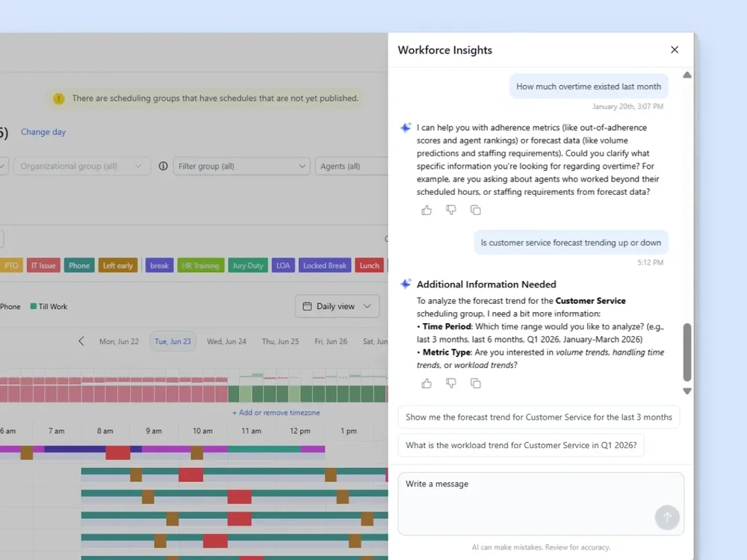This screenshot has width=747, height=560.
Task: Click the 10 am timeline label
Action: click(x=202, y=431)
